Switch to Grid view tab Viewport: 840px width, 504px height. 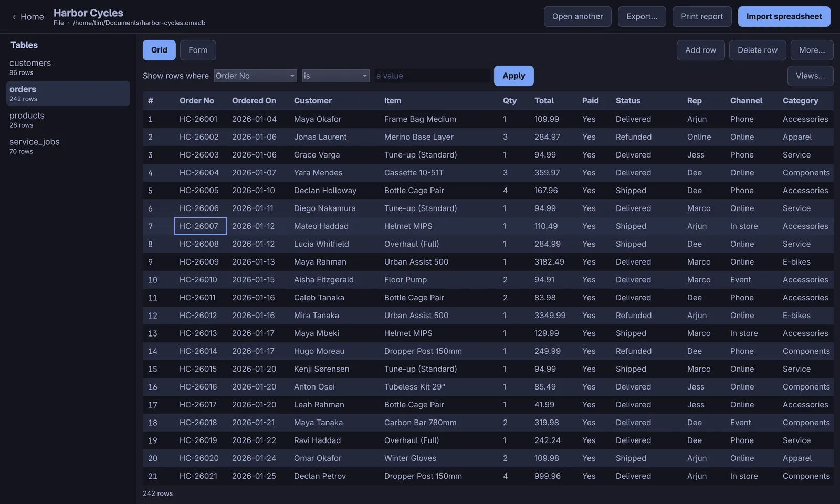(x=160, y=50)
